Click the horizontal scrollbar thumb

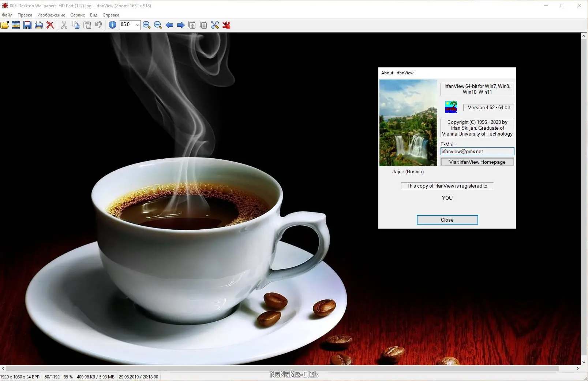[282, 368]
